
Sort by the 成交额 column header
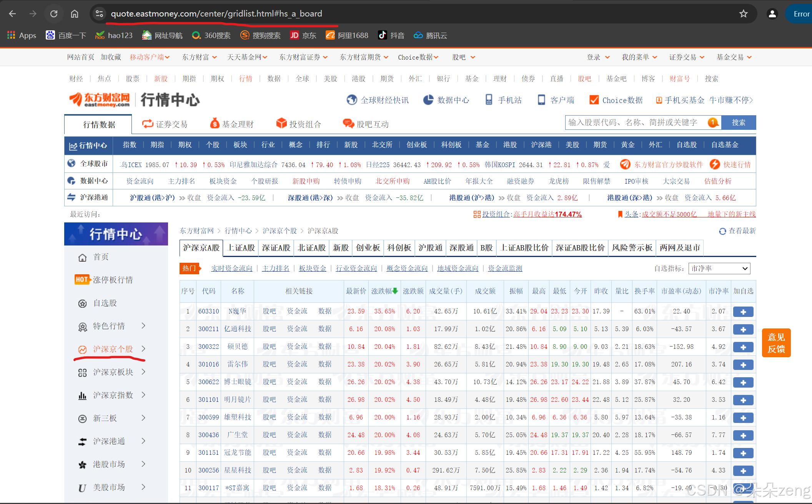485,291
